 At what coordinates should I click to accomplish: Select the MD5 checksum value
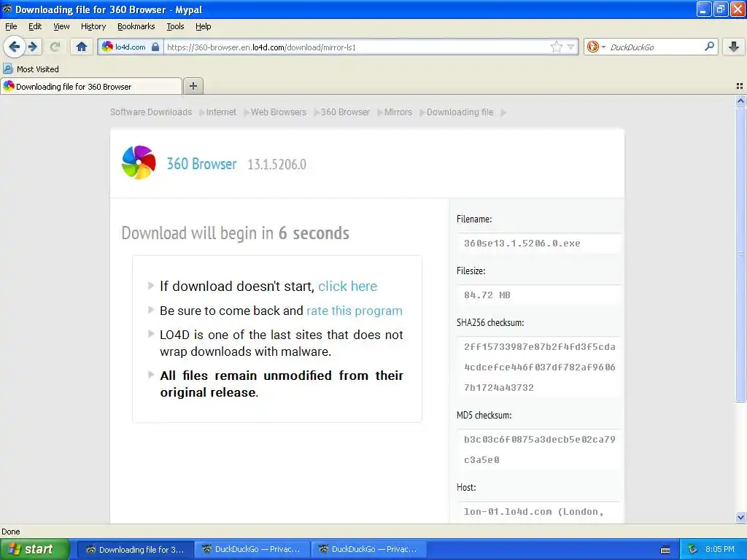click(x=539, y=449)
